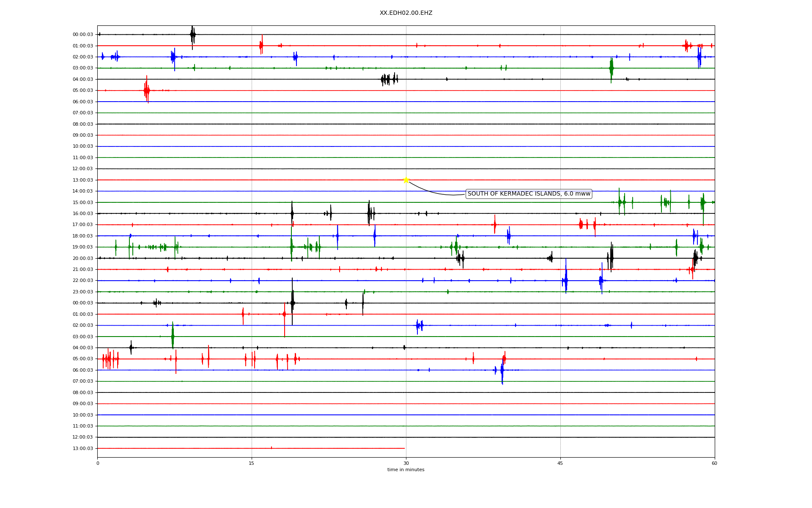The width and height of the screenshot is (812, 508).
Task: Click the South of Kermadec Islands annotation box
Action: click(x=529, y=194)
